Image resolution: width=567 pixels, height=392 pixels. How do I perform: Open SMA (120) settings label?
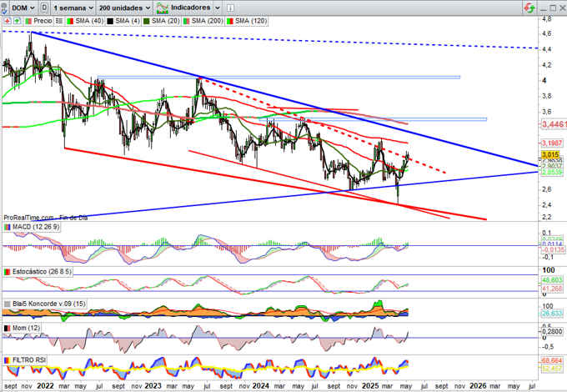click(x=251, y=21)
